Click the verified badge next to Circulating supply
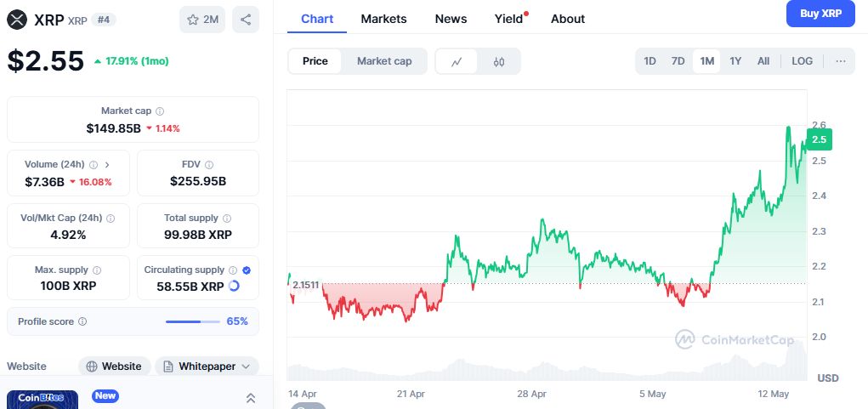The width and height of the screenshot is (868, 409). tap(247, 270)
